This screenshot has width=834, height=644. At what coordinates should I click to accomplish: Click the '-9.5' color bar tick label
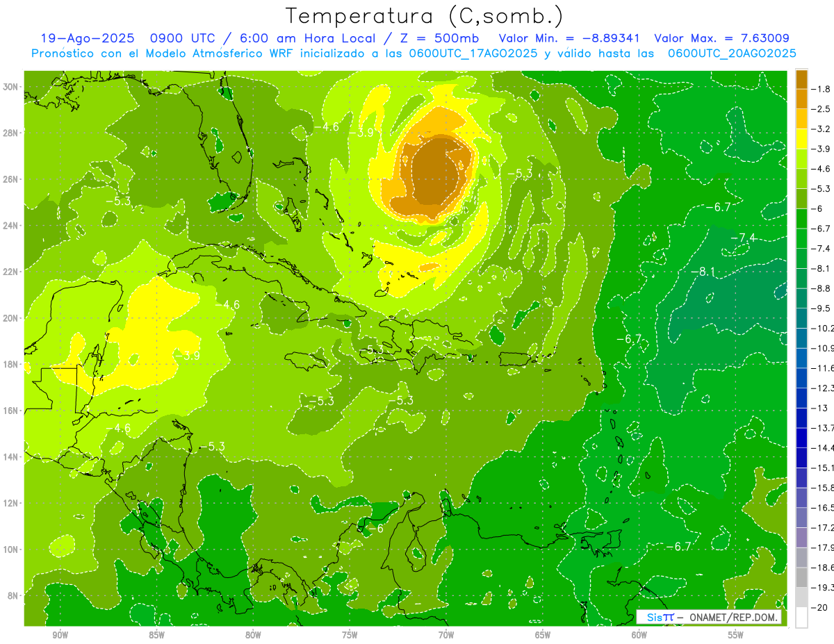[x=822, y=308]
